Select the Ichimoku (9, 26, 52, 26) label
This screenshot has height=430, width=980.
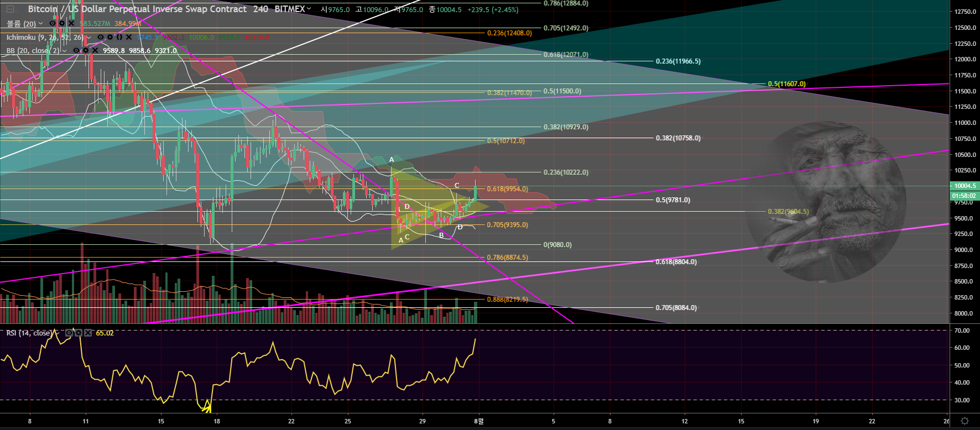(x=45, y=38)
